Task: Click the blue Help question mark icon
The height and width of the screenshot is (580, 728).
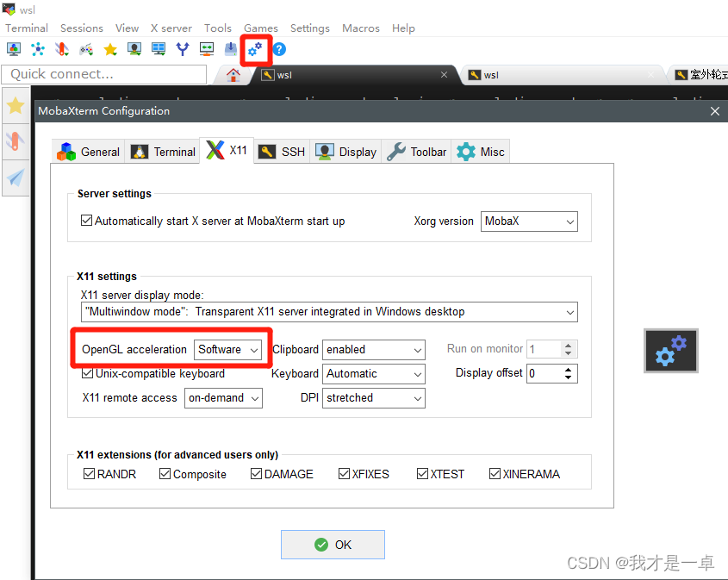Action: (x=279, y=49)
